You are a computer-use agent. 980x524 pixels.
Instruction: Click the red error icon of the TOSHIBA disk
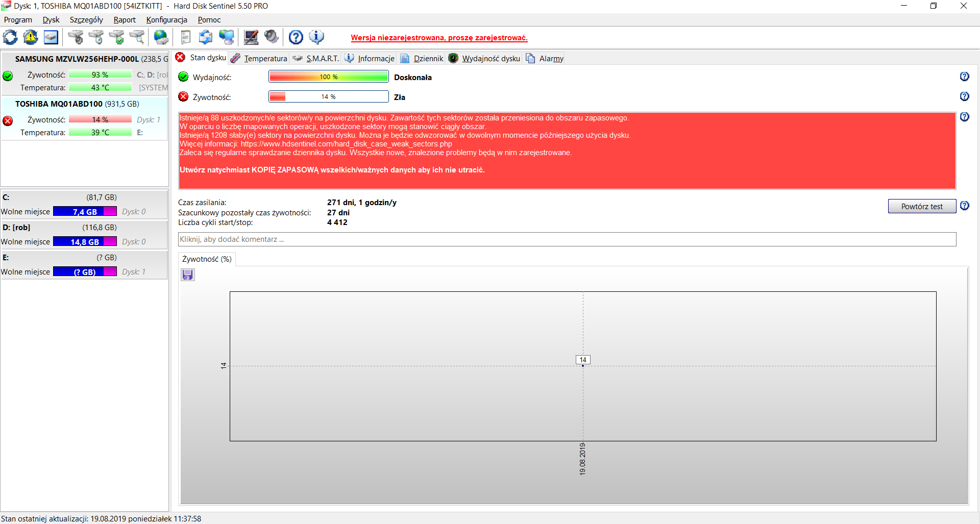pos(8,121)
